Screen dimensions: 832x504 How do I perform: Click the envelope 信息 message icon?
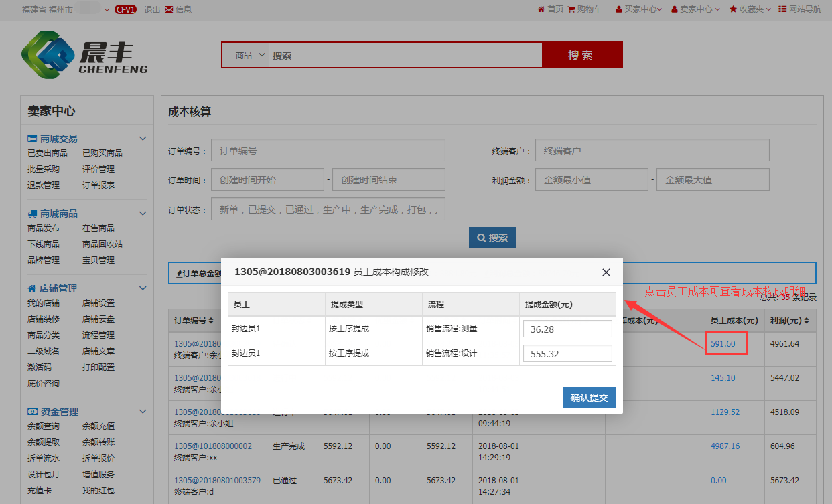(168, 9)
